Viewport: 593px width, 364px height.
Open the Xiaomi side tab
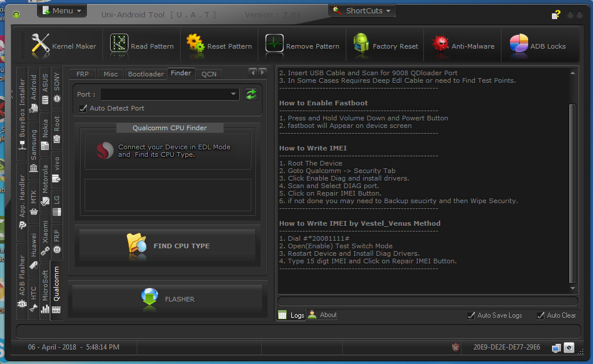(45, 238)
